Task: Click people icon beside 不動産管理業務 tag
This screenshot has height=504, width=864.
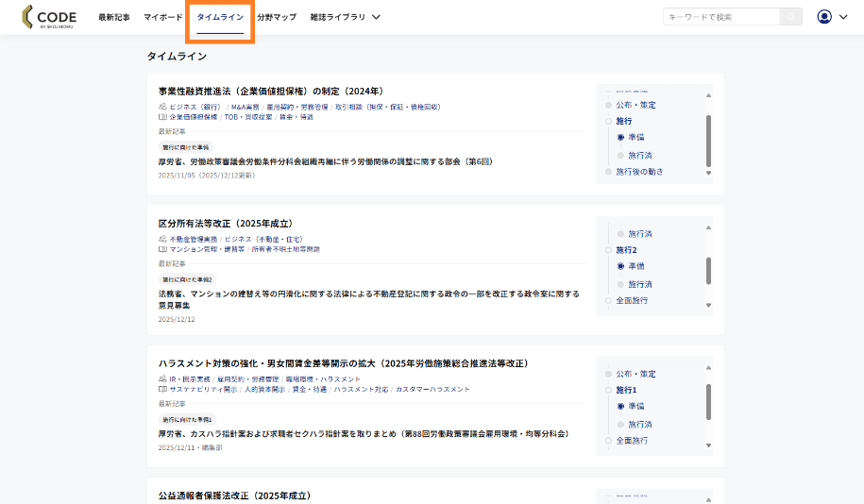Action: click(162, 240)
